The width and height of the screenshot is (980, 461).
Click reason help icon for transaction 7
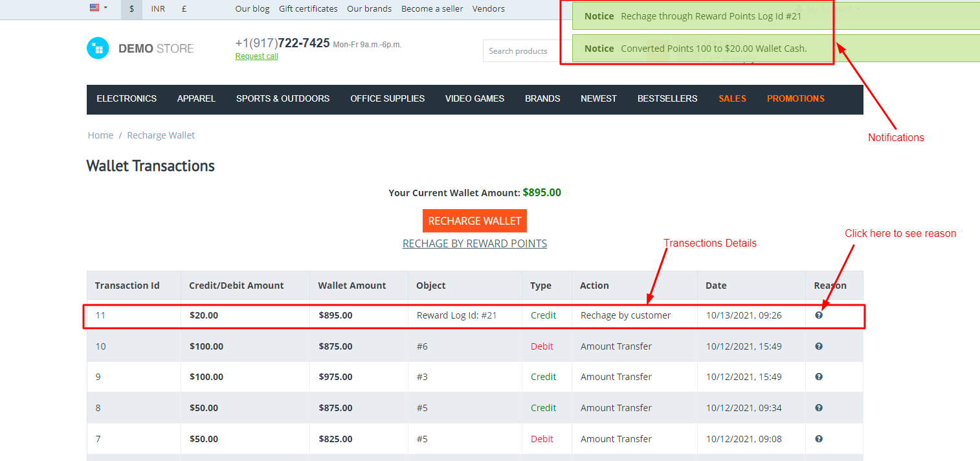coord(819,439)
